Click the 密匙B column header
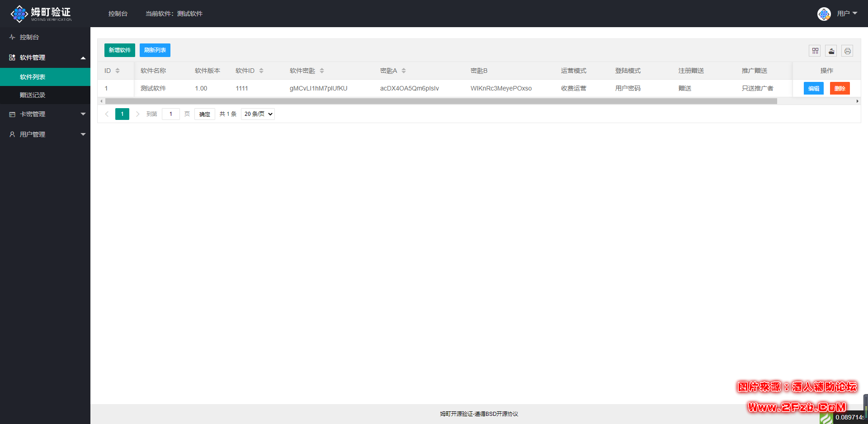 point(479,71)
